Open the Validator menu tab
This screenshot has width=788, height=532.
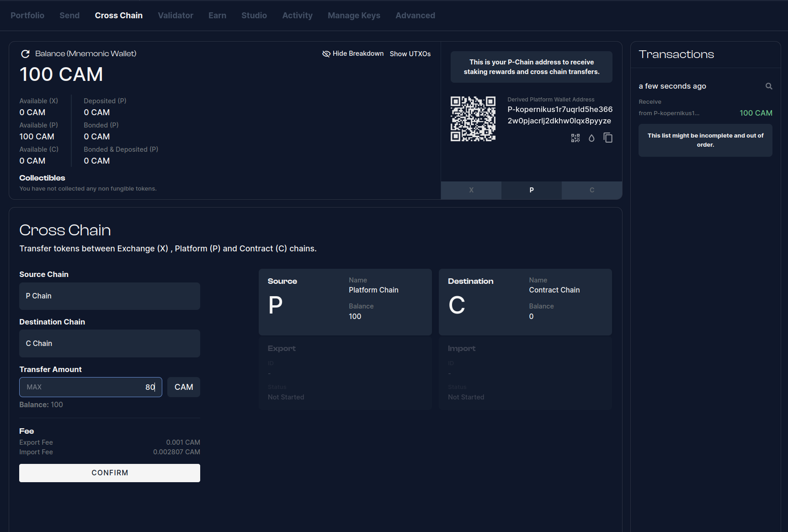point(176,16)
